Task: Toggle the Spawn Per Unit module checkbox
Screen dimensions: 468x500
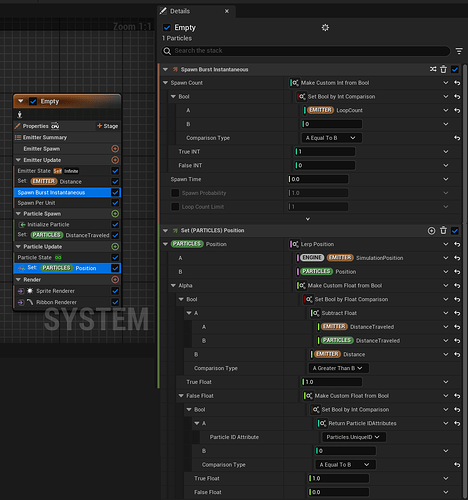Action: point(115,203)
